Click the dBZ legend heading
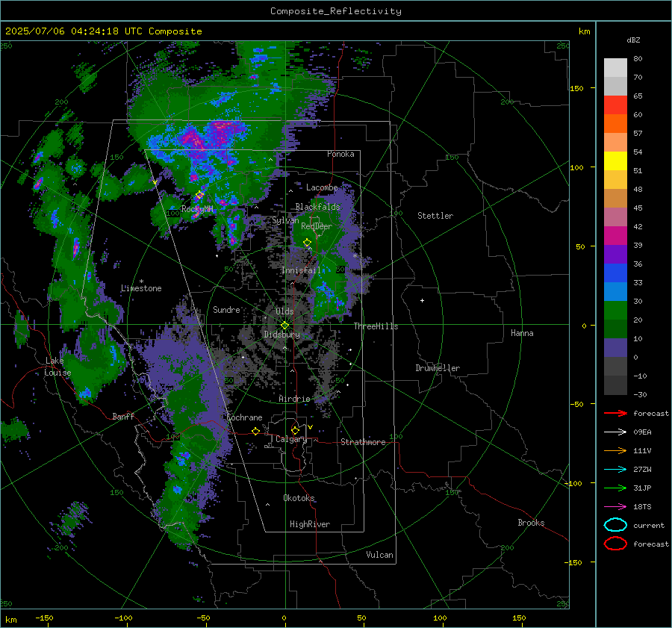This screenshot has height=628, width=672. 633,40
